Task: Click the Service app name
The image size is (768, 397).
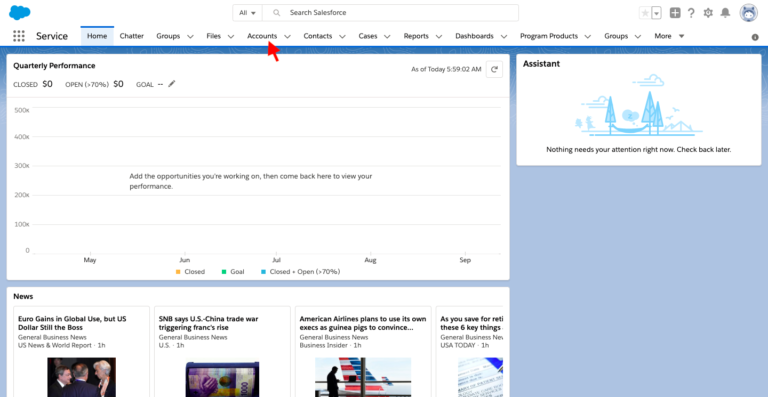Action: (52, 36)
